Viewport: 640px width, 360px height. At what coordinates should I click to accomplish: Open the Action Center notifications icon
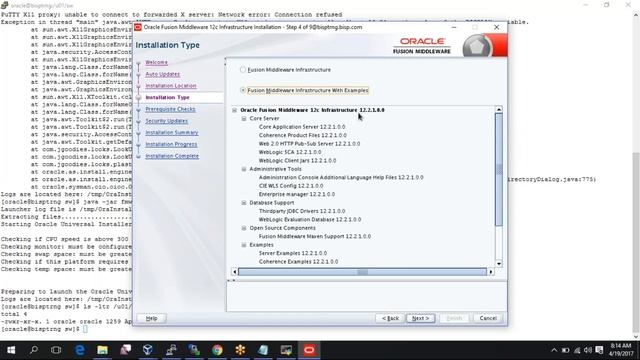coord(599,350)
